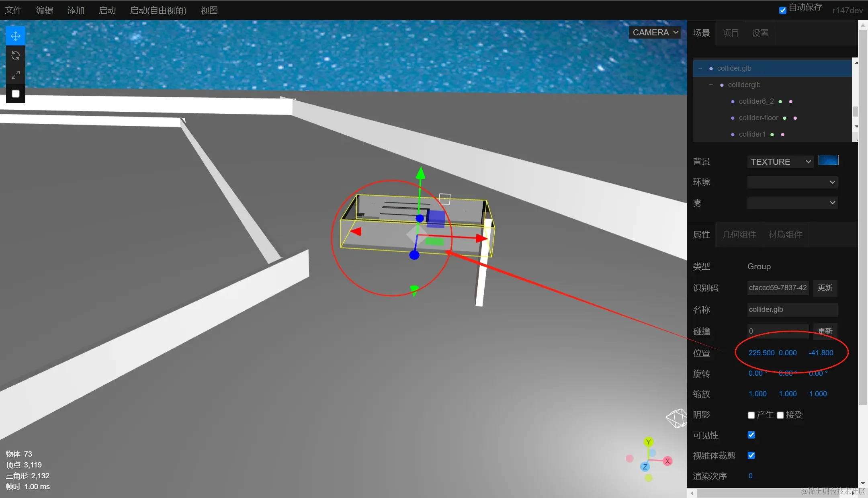This screenshot has height=498, width=868.
Task: Click pink material dot next to collider1
Action: (x=782, y=135)
